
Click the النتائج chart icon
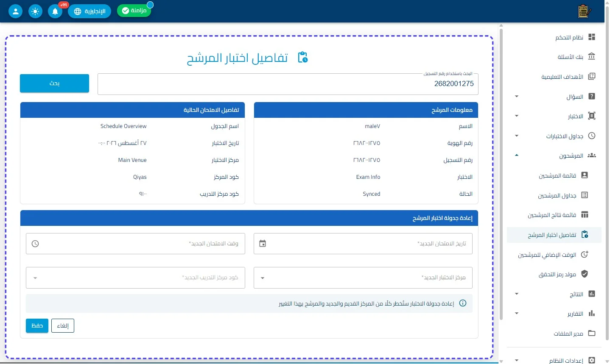click(592, 294)
